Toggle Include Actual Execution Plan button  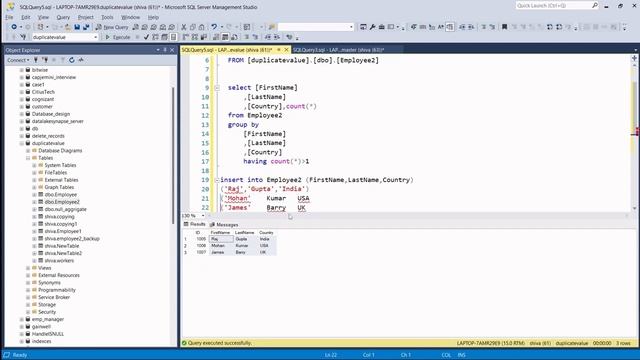185,37
